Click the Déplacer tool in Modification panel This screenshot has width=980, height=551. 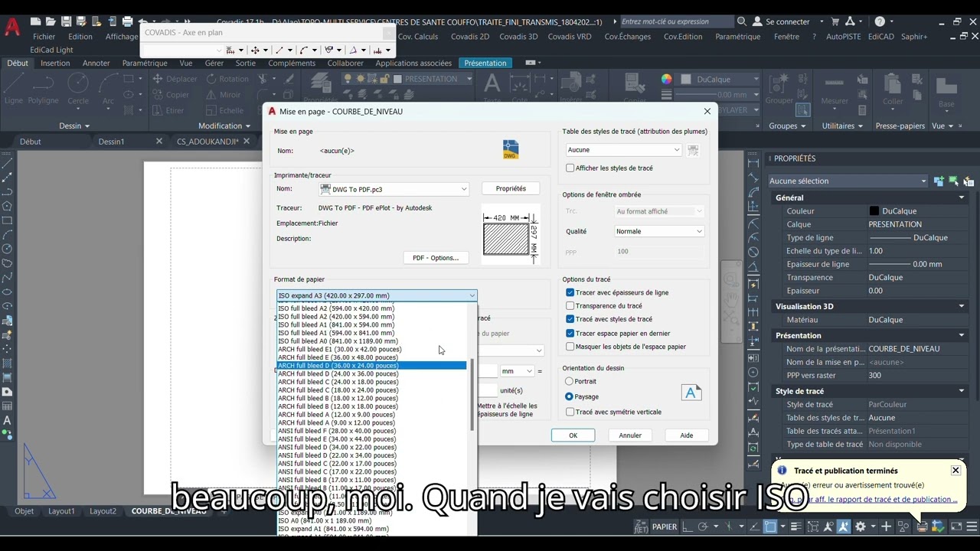(175, 79)
